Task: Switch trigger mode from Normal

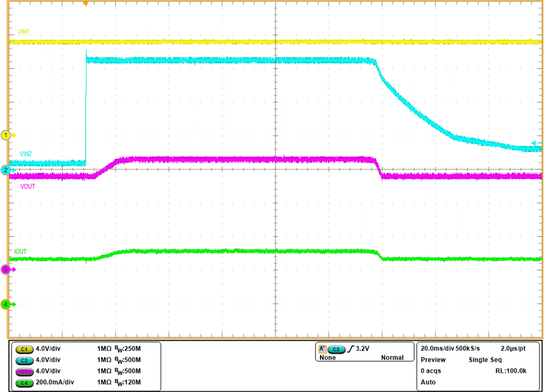Action: tap(393, 358)
